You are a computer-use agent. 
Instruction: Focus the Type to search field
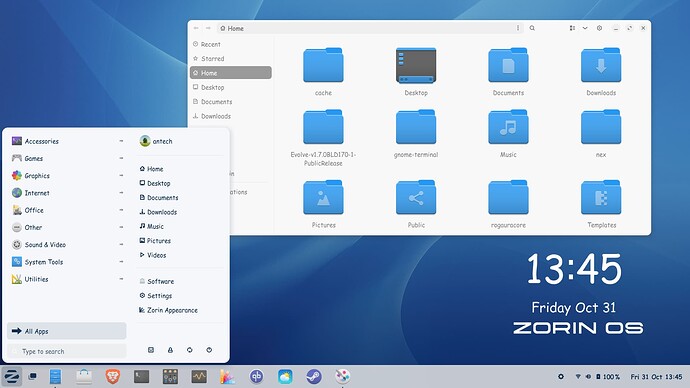(x=66, y=351)
